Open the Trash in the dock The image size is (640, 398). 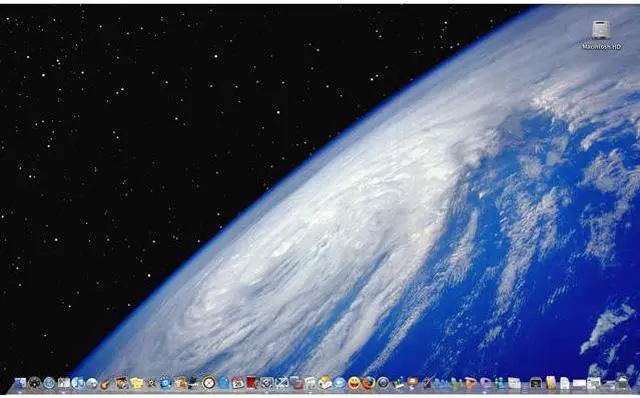[623, 382]
